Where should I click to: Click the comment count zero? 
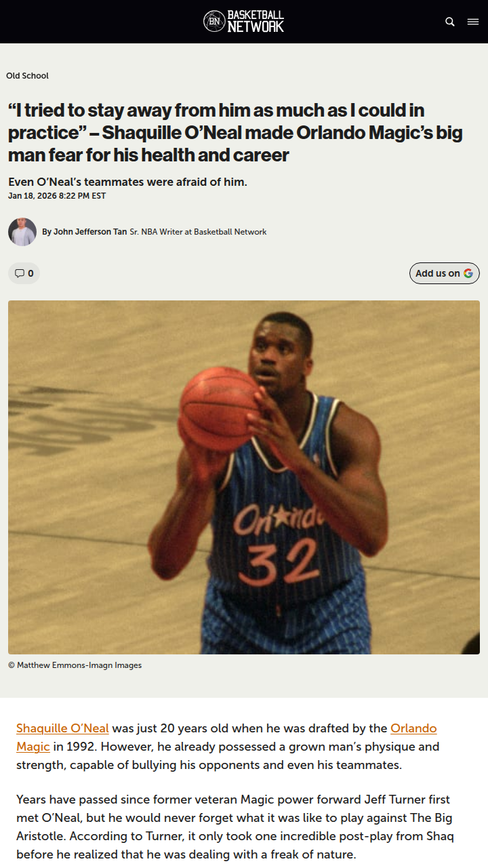[30, 273]
